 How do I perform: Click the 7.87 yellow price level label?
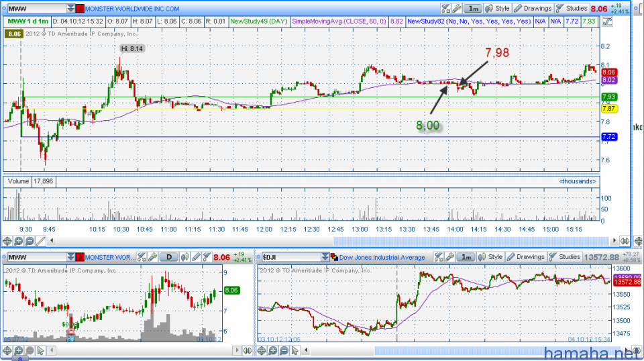click(x=608, y=109)
